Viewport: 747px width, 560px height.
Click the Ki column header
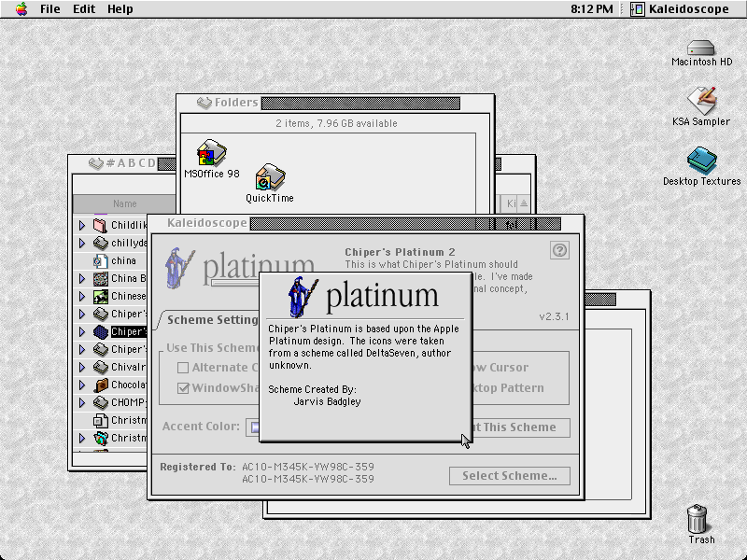click(x=510, y=203)
